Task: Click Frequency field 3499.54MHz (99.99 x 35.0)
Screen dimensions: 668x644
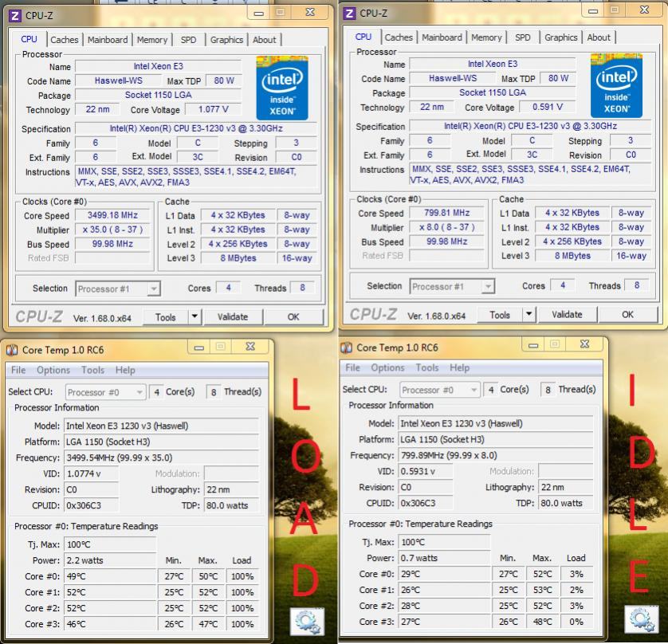Action: [x=162, y=457]
